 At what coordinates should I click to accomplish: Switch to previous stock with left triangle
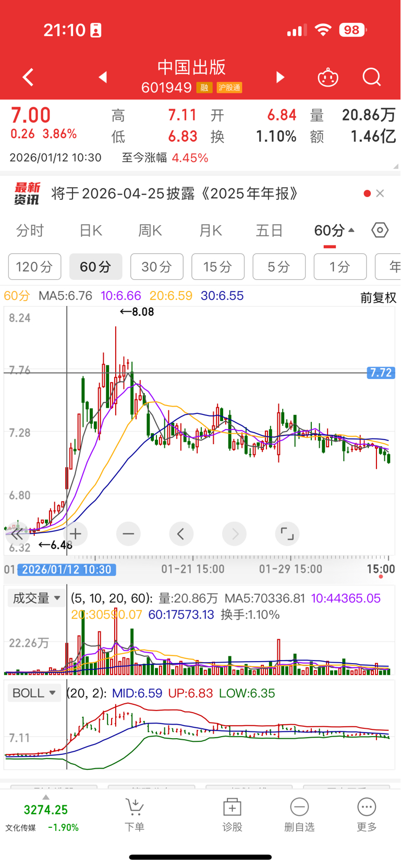click(103, 77)
